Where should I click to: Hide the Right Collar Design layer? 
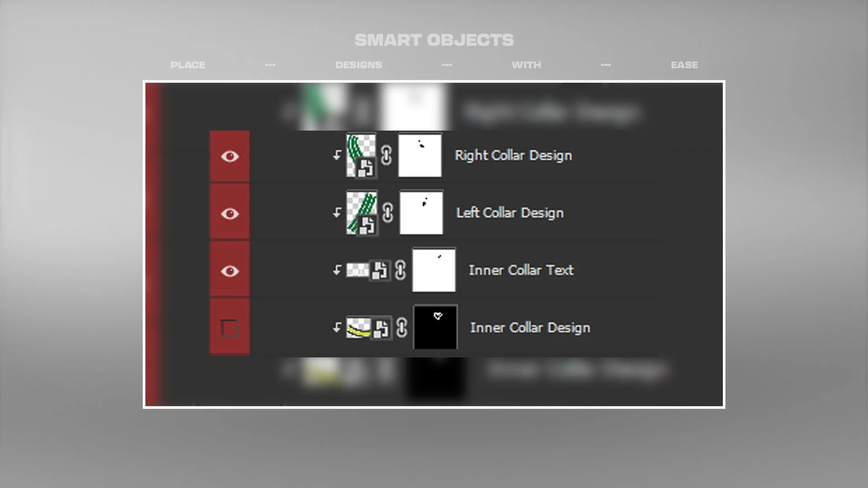pyautogui.click(x=230, y=156)
